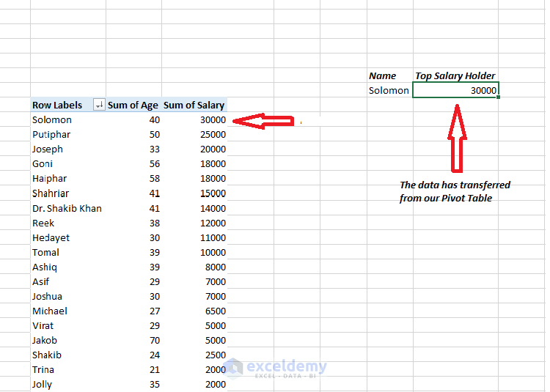Select the Joshua row label
Viewport: 550px width, 392px height.
coord(47,297)
